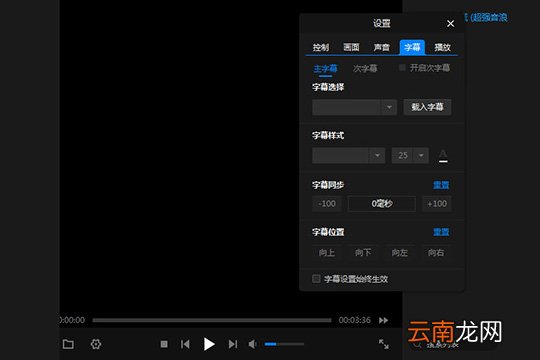
Task: Enable the 开启次字幕 checkbox
Action: (402, 68)
